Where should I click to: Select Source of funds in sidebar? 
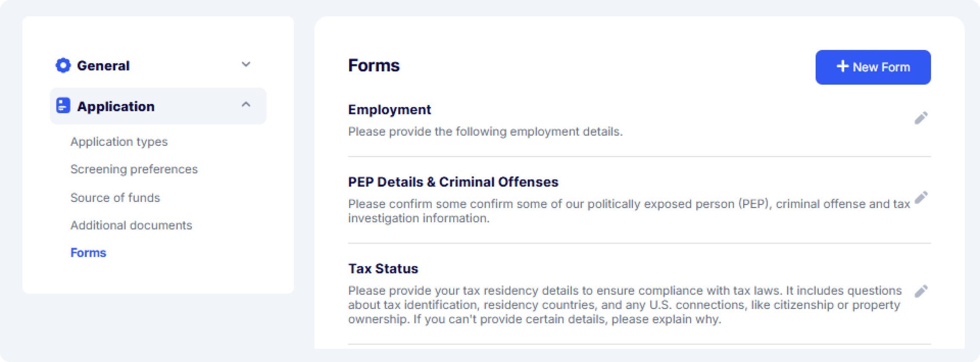pos(115,198)
